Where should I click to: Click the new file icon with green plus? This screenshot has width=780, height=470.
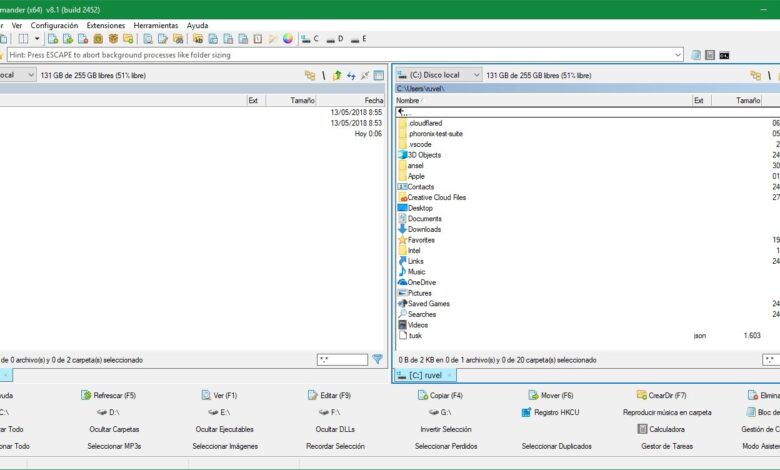(53, 39)
